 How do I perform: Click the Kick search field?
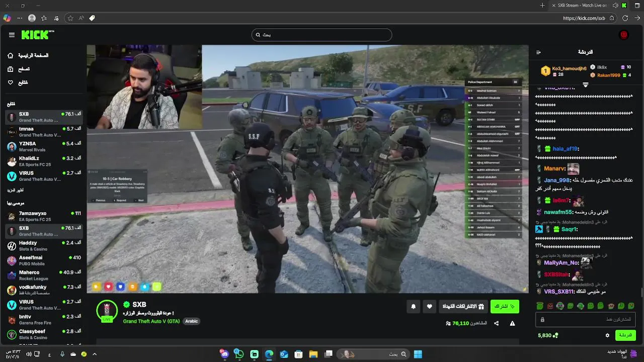click(x=321, y=35)
